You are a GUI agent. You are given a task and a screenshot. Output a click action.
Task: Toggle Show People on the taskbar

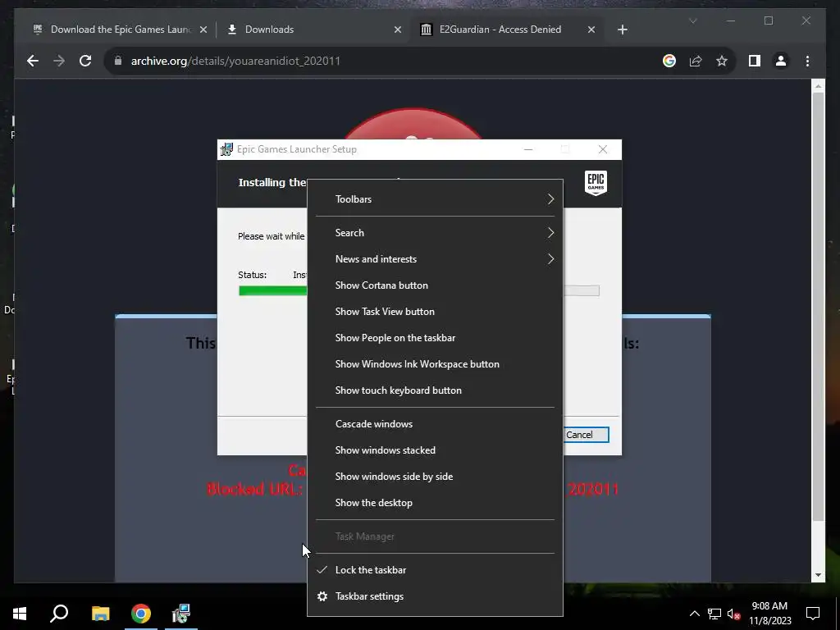click(435, 338)
